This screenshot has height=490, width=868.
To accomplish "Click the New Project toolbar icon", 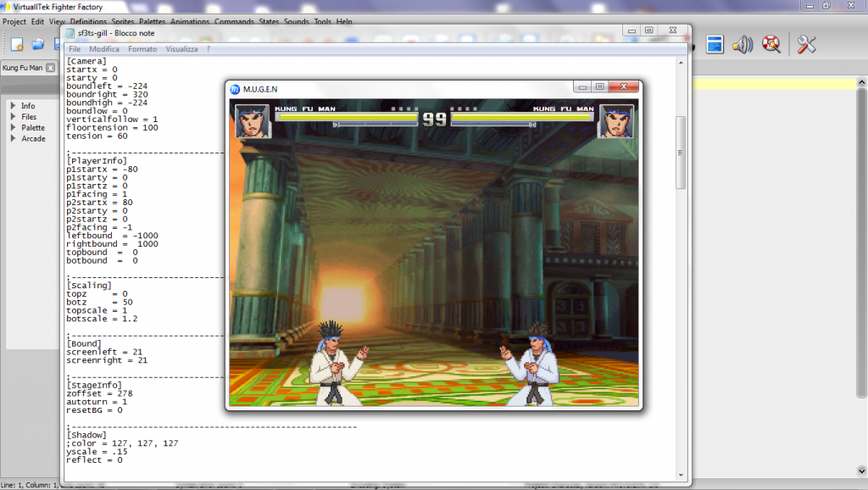I will coord(17,44).
